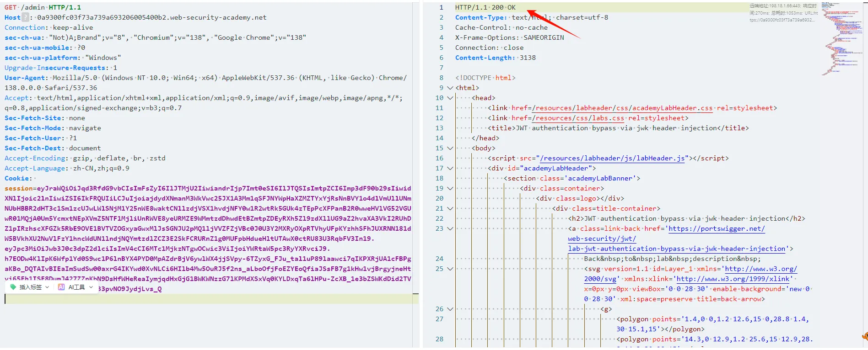Open the www.w3.org/2000/svg namespace URL
Viewport: 868px width, 350px height.
click(761, 269)
